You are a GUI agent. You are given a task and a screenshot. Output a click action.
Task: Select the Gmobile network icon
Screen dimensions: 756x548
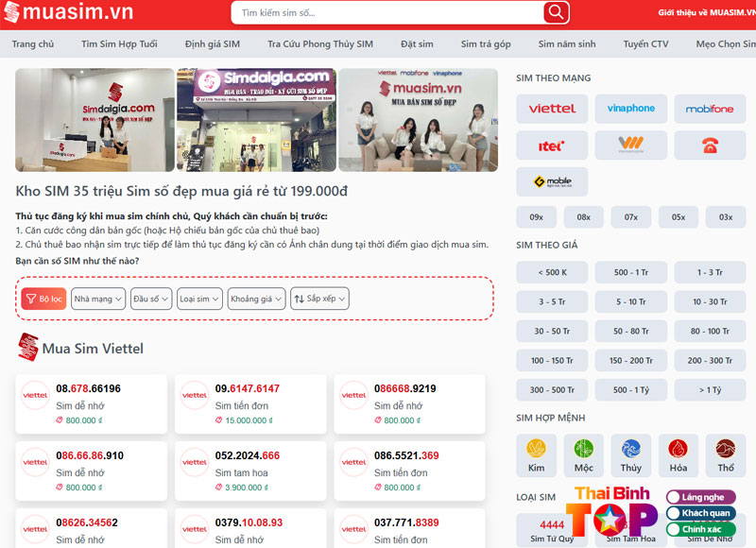(x=552, y=180)
